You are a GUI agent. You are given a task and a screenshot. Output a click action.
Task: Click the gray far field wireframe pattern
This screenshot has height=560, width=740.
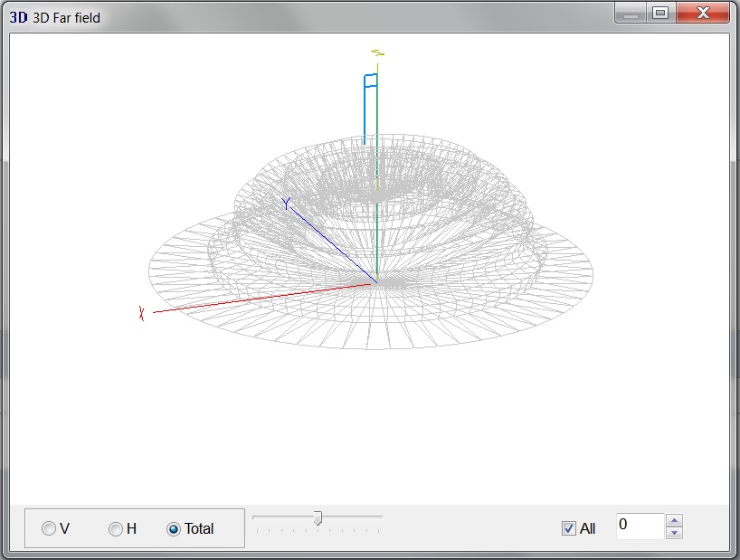tap(371, 242)
